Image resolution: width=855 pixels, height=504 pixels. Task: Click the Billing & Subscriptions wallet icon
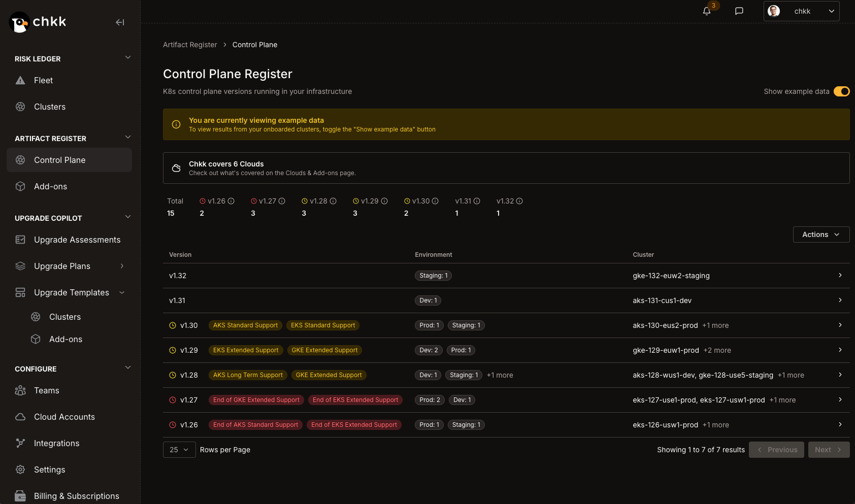pos(20,496)
